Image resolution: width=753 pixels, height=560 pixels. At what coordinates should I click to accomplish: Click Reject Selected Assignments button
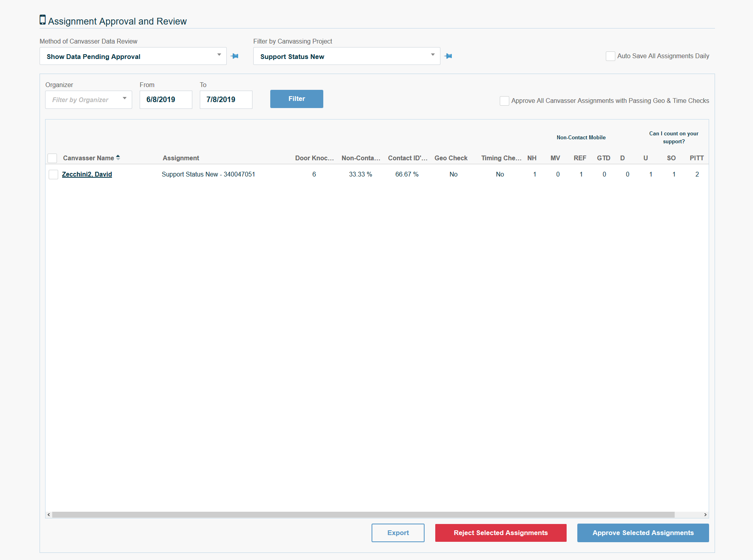[x=501, y=533]
